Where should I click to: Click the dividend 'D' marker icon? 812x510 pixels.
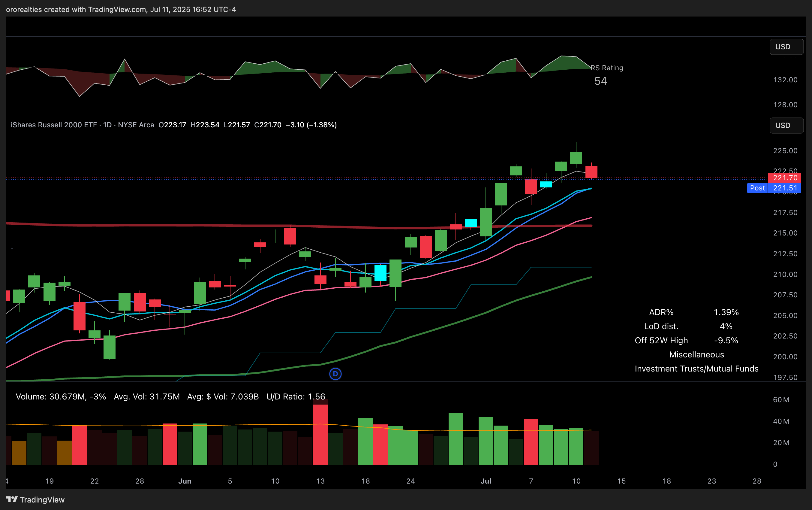[x=335, y=374]
